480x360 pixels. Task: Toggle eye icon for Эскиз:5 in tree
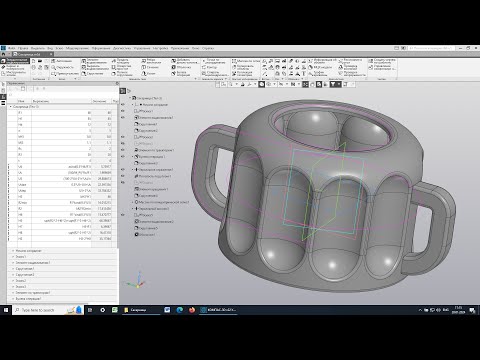[x=123, y=215]
